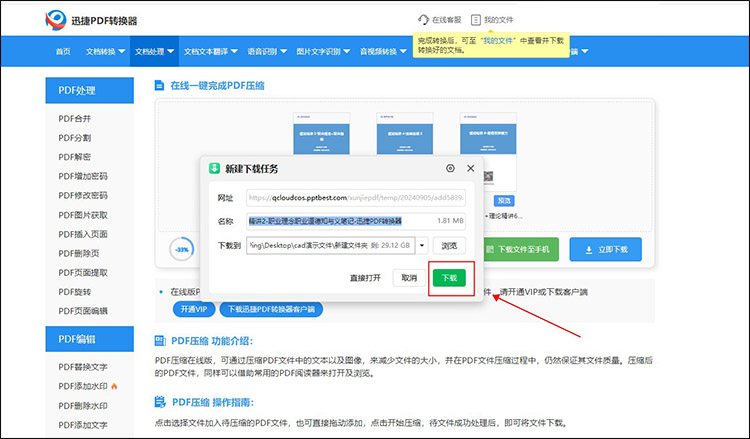Click the 下载到 path field
The image size is (750, 439).
point(331,246)
